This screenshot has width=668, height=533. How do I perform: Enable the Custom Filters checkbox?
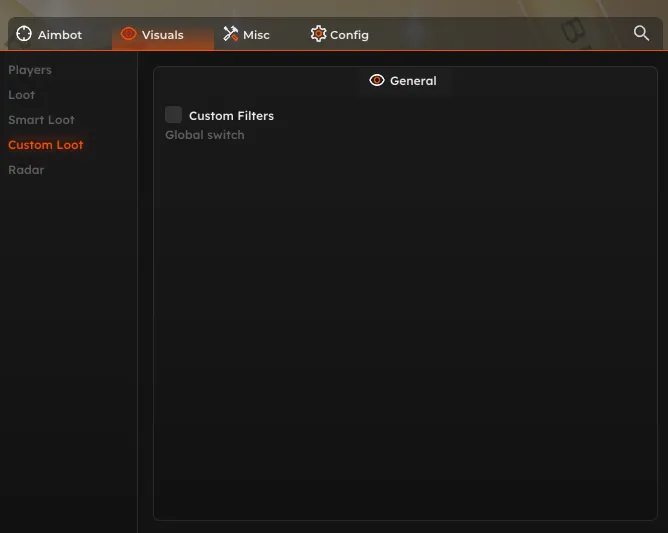pyautogui.click(x=173, y=115)
